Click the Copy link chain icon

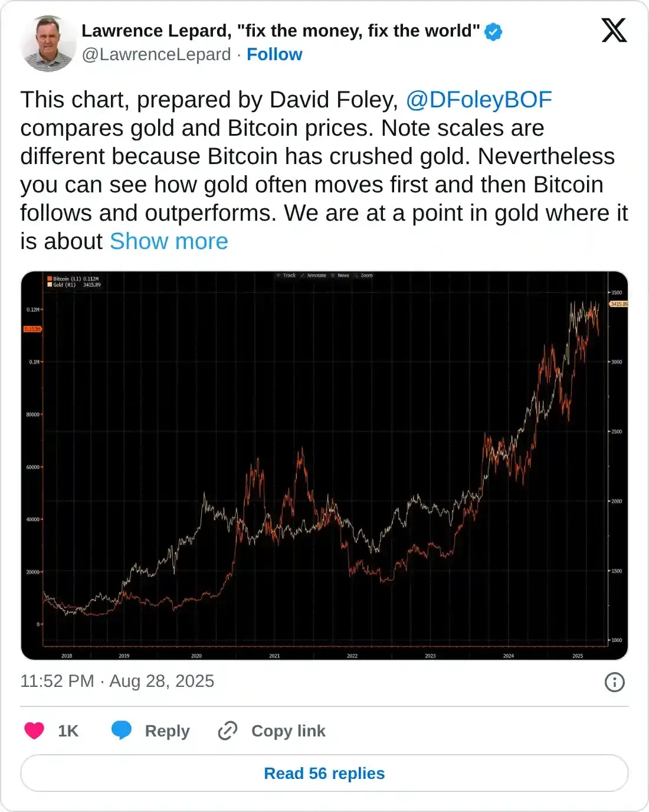click(226, 731)
